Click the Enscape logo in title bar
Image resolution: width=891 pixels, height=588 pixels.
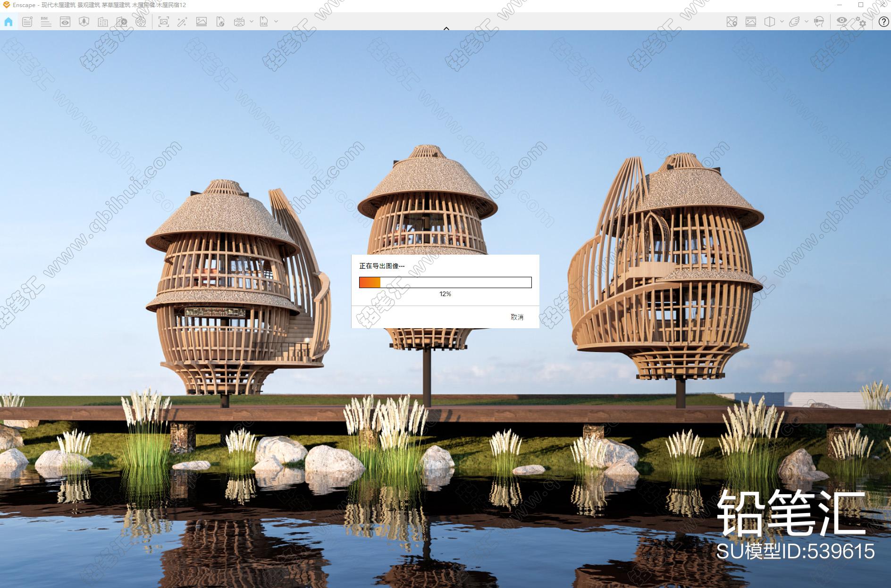click(6, 5)
